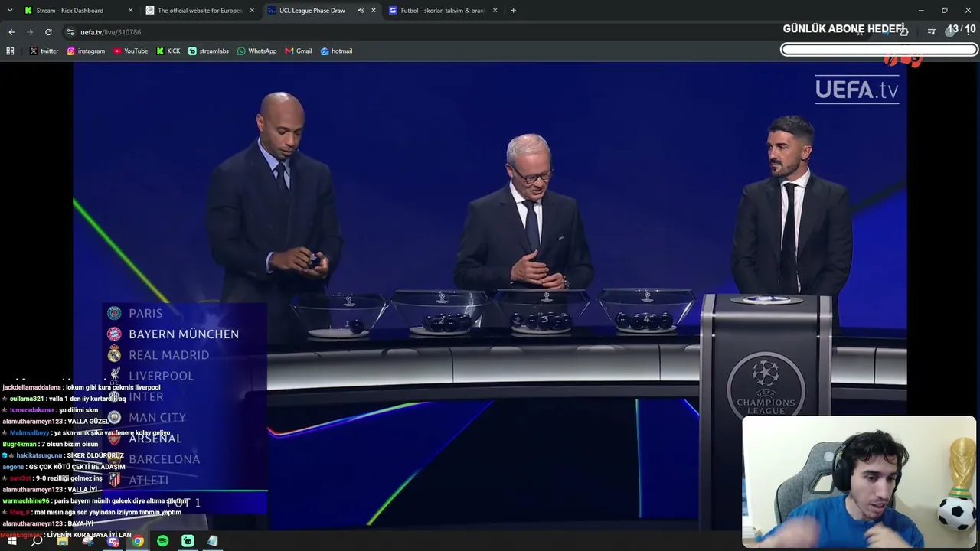Image resolution: width=980 pixels, height=551 pixels.
Task: Click the daily subscriber goal progress bar
Action: click(x=879, y=50)
